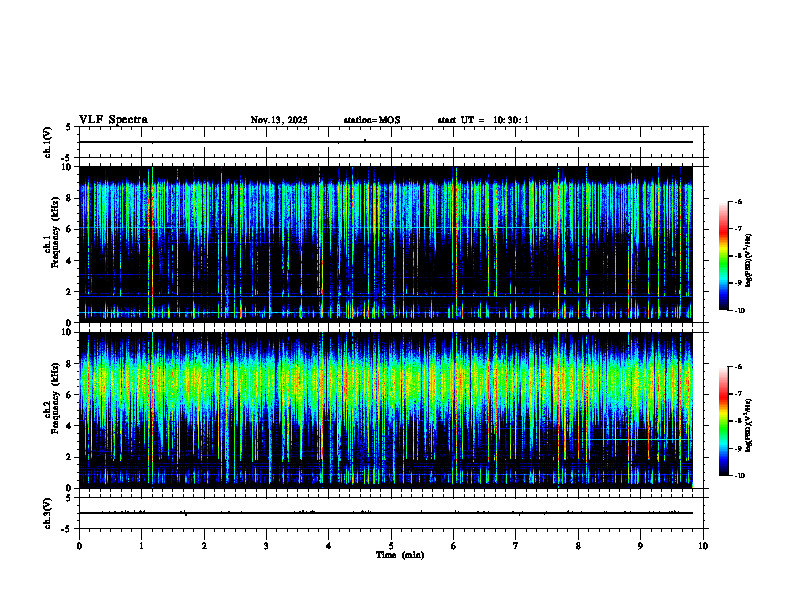Click the lower colorbar beside ch.2 spectrogram
The image size is (792, 612).
coord(723,421)
